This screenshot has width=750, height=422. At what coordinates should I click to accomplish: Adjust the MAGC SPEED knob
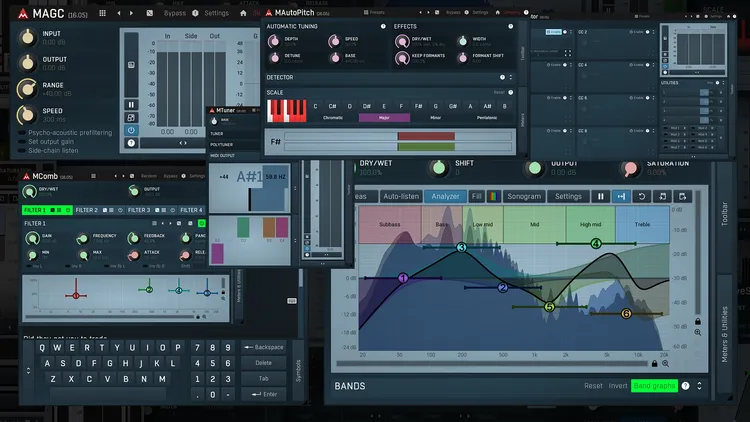pyautogui.click(x=27, y=114)
